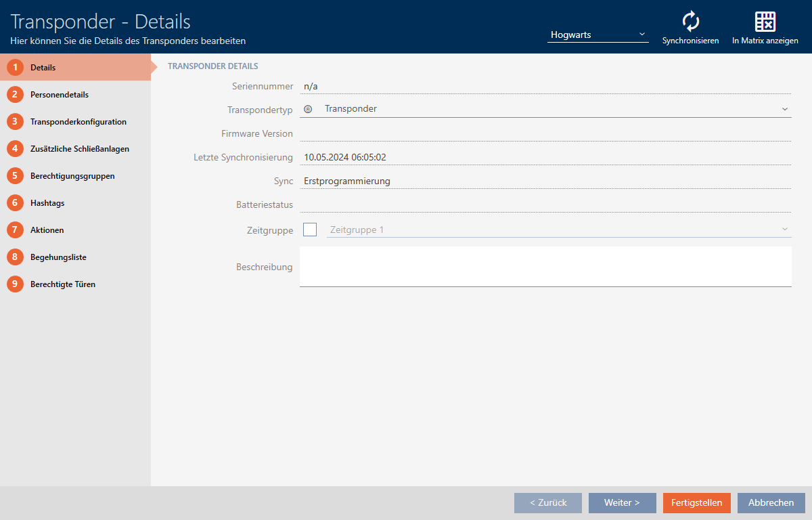The width and height of the screenshot is (812, 520).
Task: Go to the Hashtags section
Action: (x=47, y=203)
